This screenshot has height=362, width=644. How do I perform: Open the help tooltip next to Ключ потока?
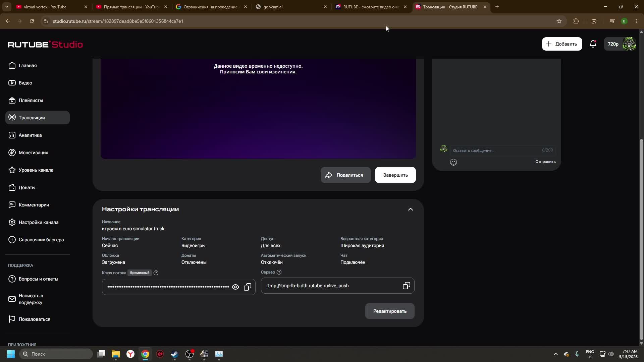(156, 273)
